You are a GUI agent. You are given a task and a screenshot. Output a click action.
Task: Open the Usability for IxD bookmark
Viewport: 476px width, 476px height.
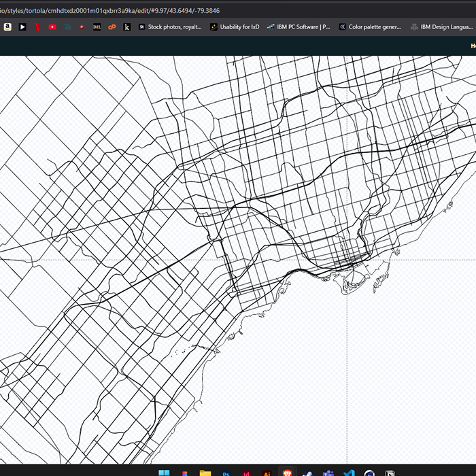[235, 27]
